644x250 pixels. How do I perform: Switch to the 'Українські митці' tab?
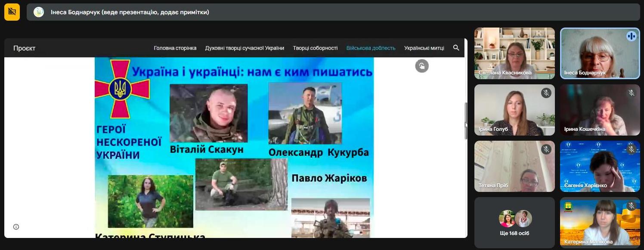[424, 48]
